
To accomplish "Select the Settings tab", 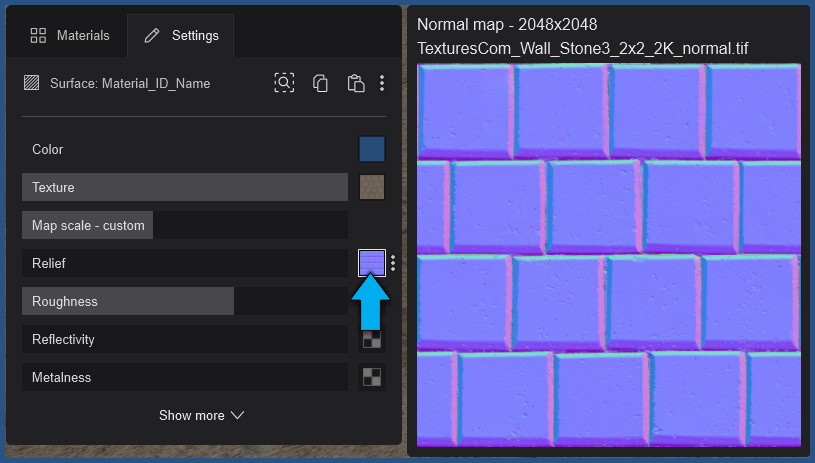I will click(x=181, y=36).
